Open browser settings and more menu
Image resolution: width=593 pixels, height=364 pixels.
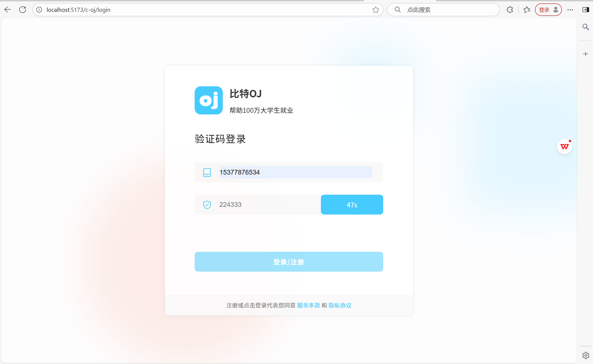570,10
